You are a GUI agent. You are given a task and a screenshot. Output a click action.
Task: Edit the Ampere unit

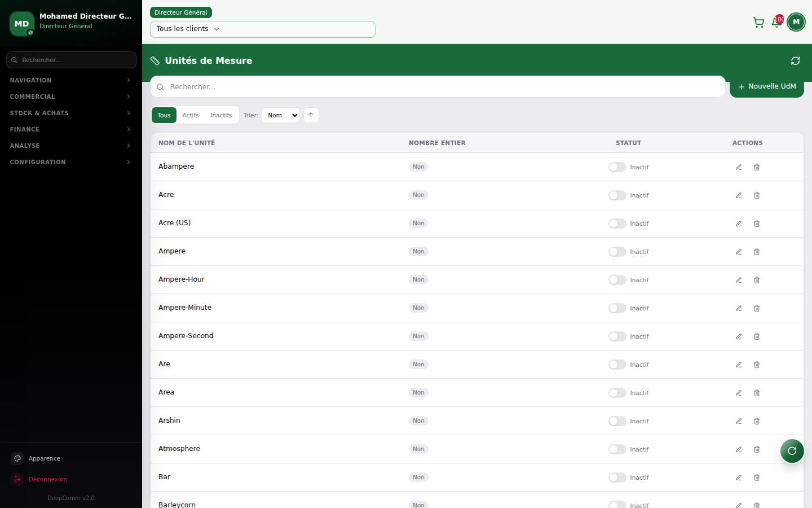(739, 252)
